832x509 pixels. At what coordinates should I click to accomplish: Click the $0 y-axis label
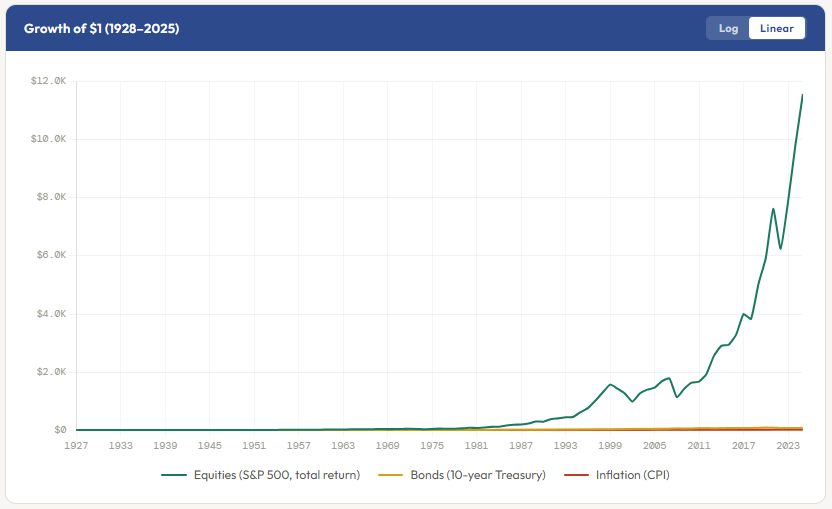[x=60, y=430]
